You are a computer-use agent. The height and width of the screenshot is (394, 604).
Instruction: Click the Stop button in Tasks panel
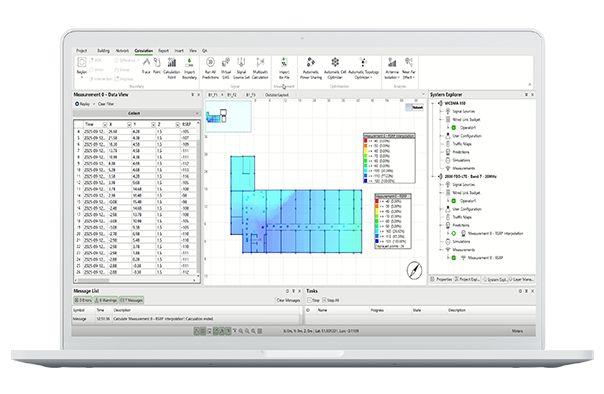313,300
